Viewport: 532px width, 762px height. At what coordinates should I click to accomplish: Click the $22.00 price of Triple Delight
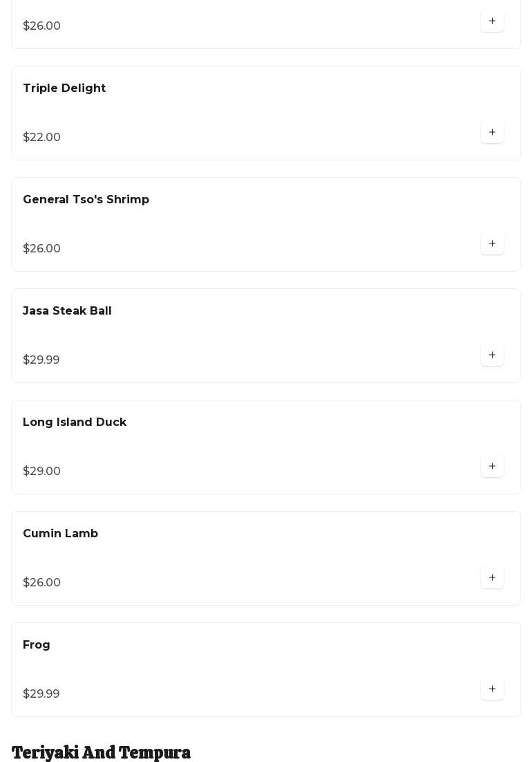pyautogui.click(x=41, y=138)
